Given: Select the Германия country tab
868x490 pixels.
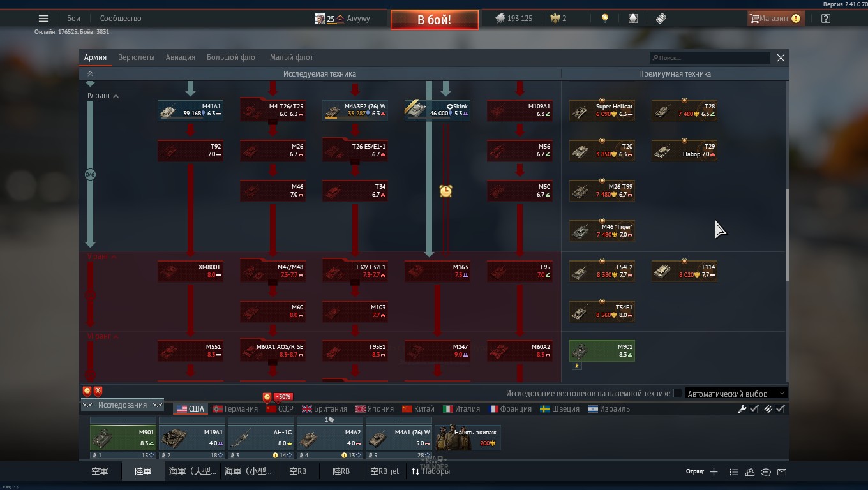Looking at the screenshot, I should pyautogui.click(x=235, y=409).
